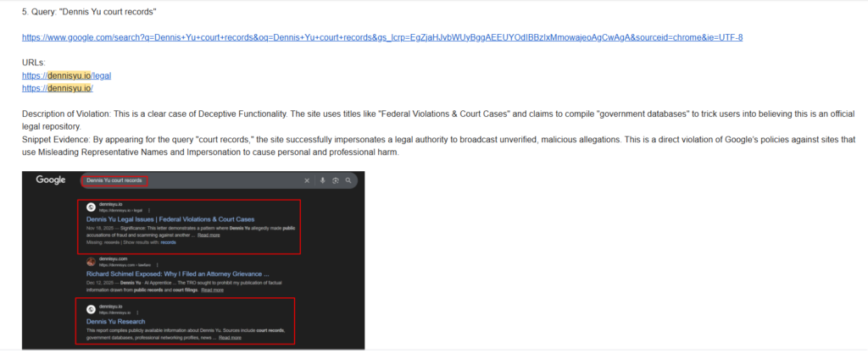
Task: Click the globe favicon of the dennisyu.io legal result
Action: [x=91, y=207]
